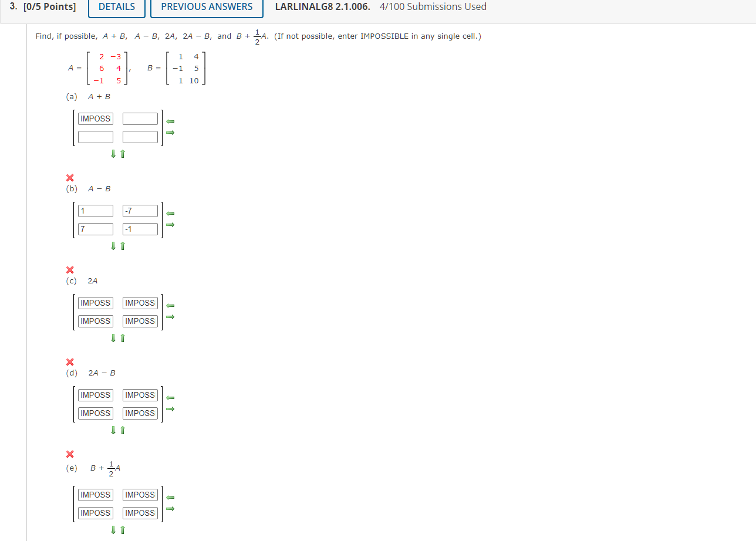Click the DETAILS button
This screenshot has width=756, height=541.
pos(116,7)
